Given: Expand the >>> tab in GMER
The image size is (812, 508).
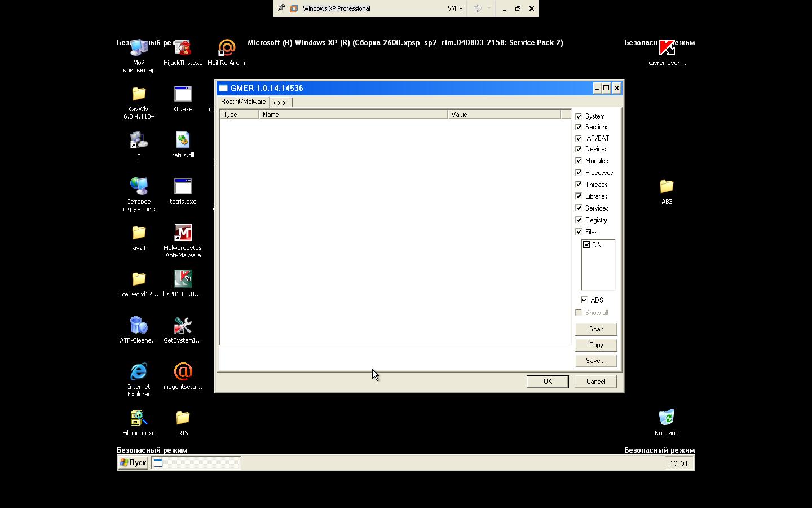Looking at the screenshot, I should tap(280, 102).
